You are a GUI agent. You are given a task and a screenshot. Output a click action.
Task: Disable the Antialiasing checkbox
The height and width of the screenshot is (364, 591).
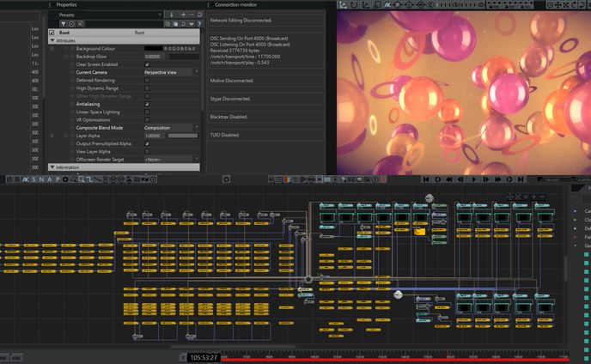coord(147,104)
